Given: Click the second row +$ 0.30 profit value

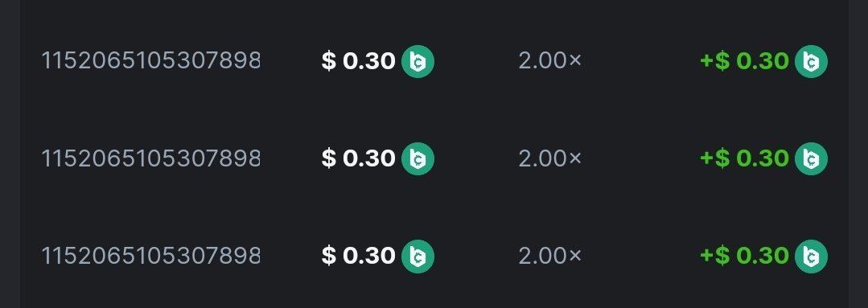Looking at the screenshot, I should click(745, 158).
